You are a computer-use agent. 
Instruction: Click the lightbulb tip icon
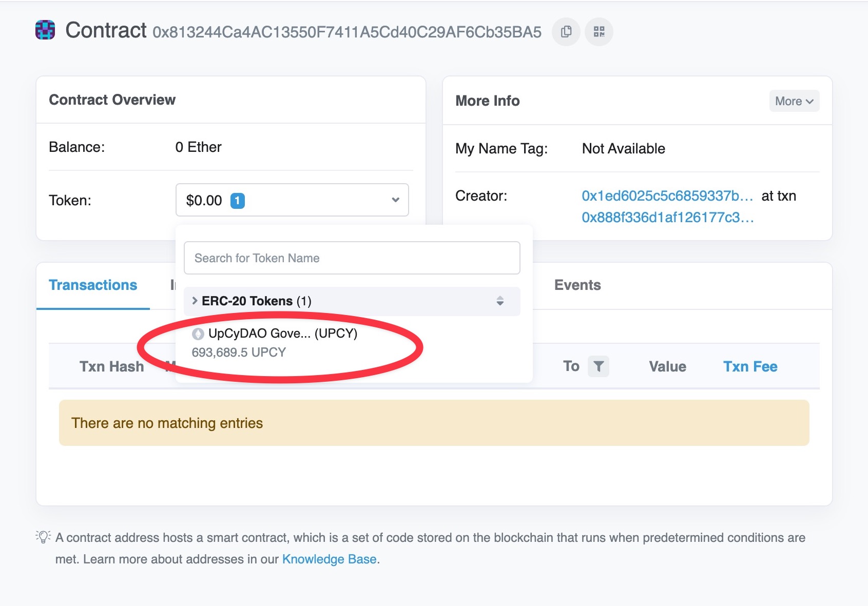(43, 537)
